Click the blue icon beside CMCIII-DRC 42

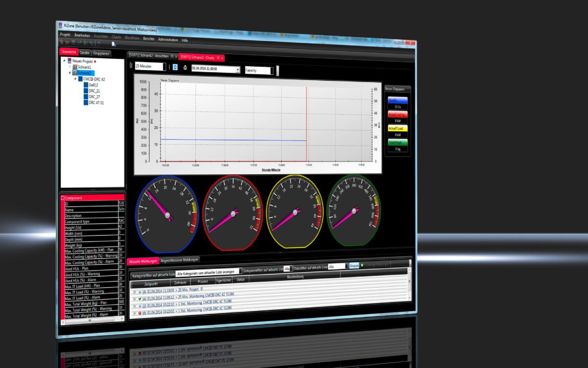coord(80,79)
